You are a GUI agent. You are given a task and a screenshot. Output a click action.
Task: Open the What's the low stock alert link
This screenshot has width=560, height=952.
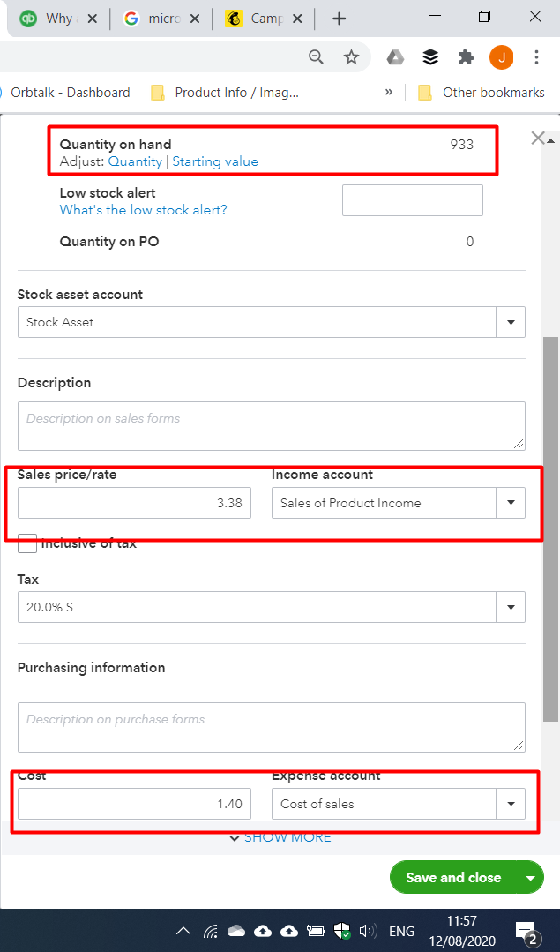[143, 210]
